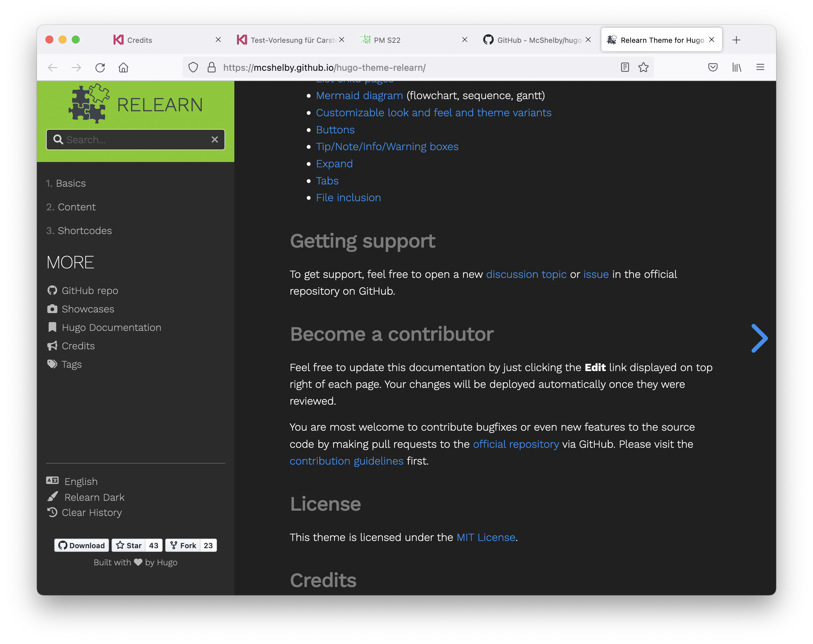Open the MIT License link
The height and width of the screenshot is (644, 813).
485,537
